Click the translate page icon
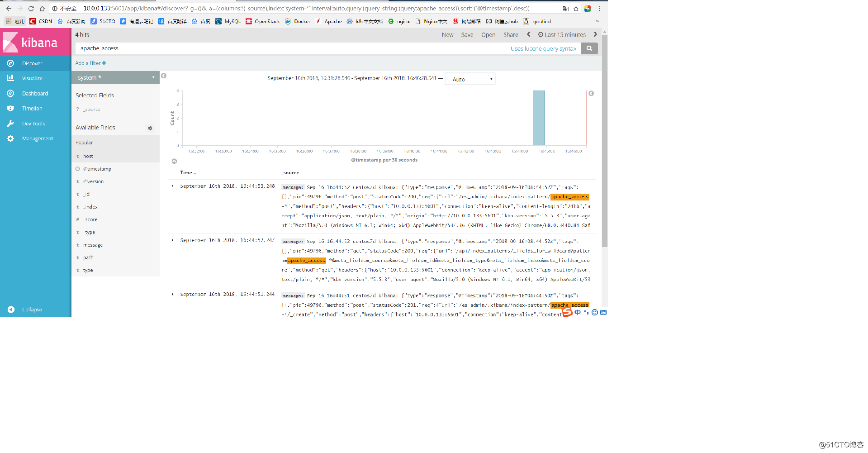The image size is (868, 453). click(565, 9)
